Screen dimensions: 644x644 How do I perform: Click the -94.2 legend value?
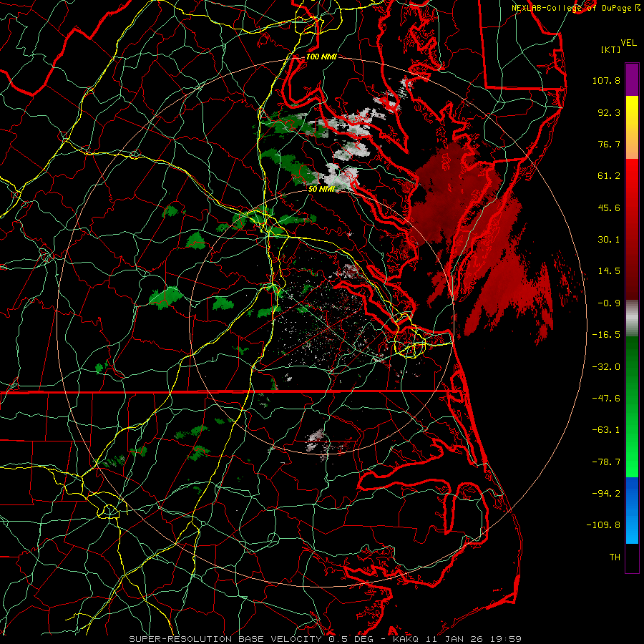point(606,494)
